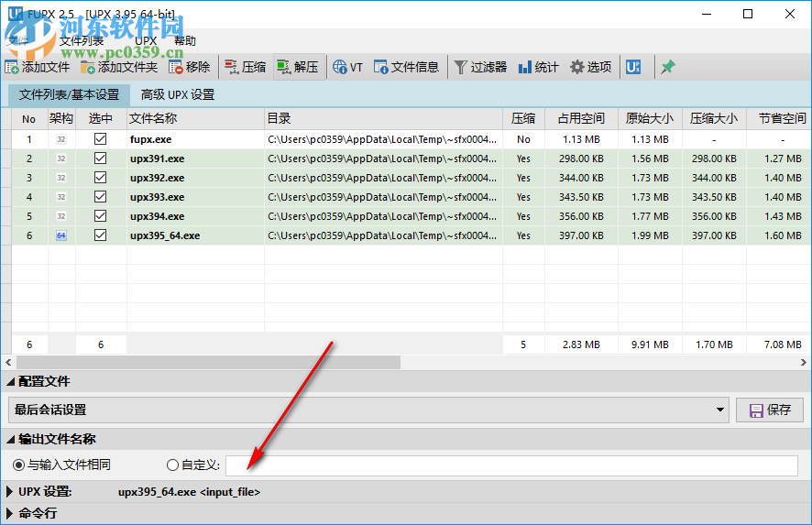This screenshot has height=525, width=812.
Task: Open the 过滤器 filter tool
Action: (x=480, y=67)
